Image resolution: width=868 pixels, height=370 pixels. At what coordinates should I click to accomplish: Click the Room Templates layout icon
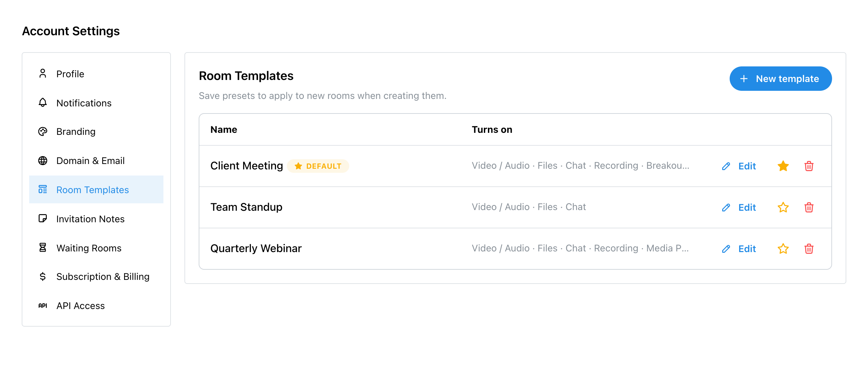click(43, 189)
